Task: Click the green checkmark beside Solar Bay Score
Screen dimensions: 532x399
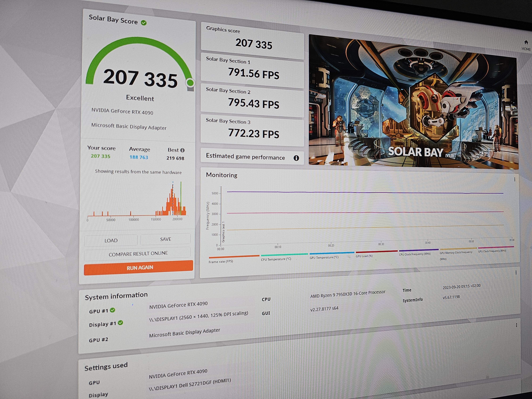Action: pyautogui.click(x=144, y=23)
